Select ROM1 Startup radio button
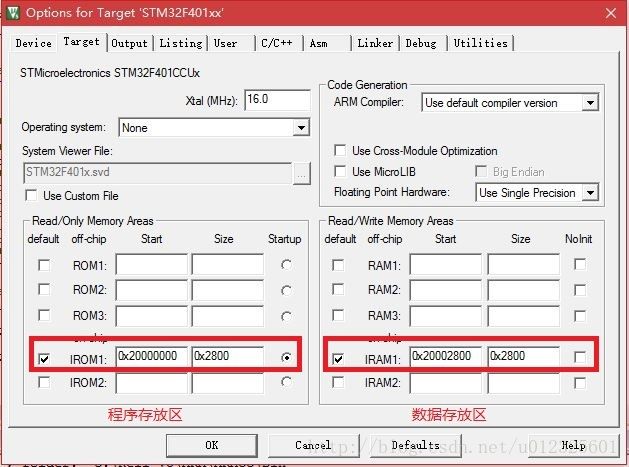This screenshot has height=467, width=629. coord(286,265)
